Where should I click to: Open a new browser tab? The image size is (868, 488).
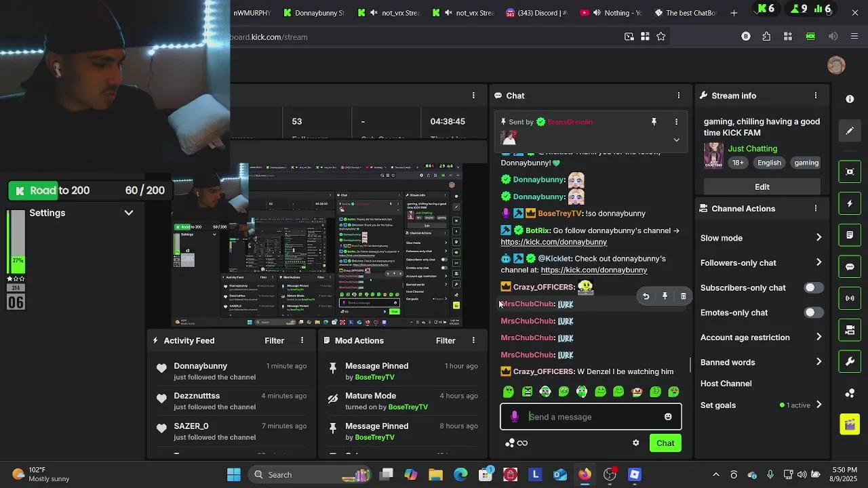pos(734,13)
